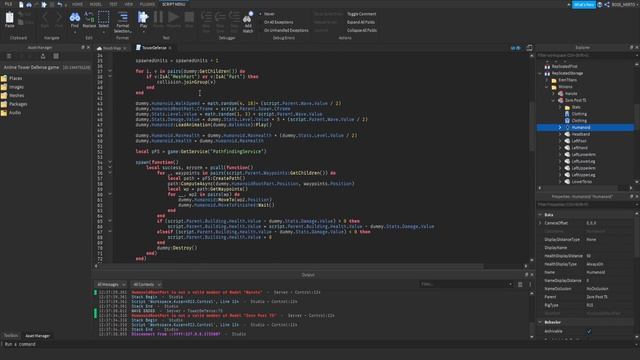The height and width of the screenshot is (360, 640).
Task: Switch to the Toolbox bottom tab
Action: 11,336
